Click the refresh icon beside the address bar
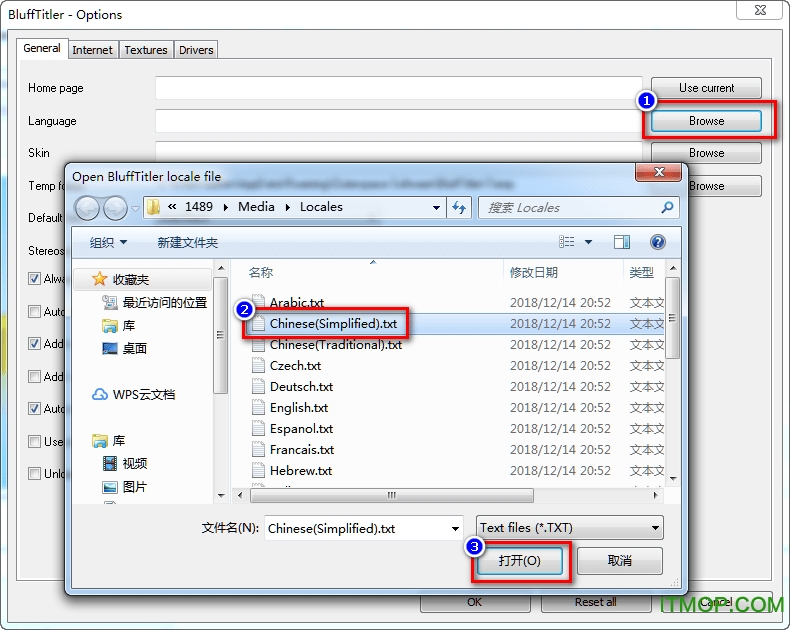 pos(459,207)
